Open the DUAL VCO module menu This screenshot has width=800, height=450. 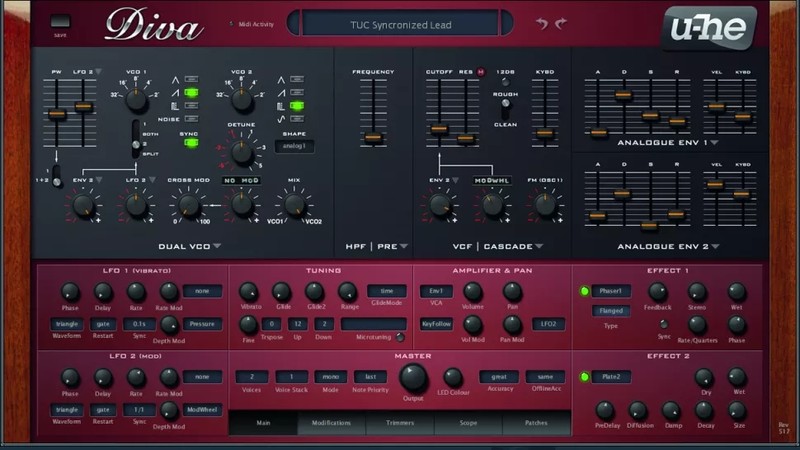[x=189, y=246]
